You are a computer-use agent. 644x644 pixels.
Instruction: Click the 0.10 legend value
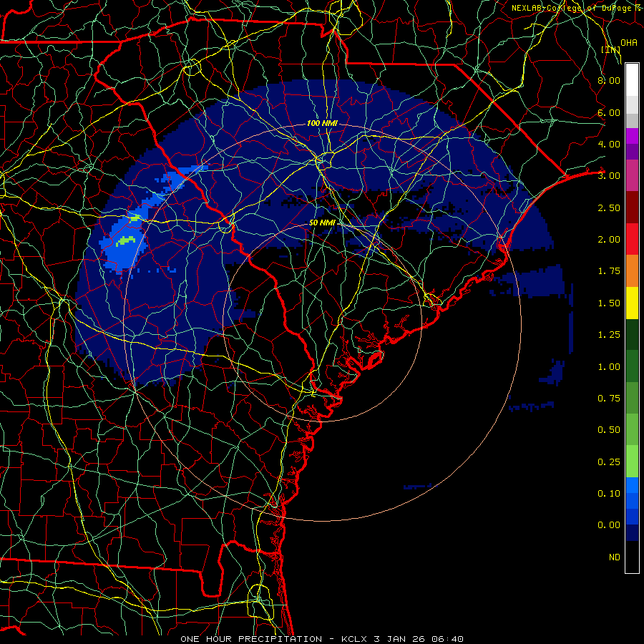click(609, 494)
